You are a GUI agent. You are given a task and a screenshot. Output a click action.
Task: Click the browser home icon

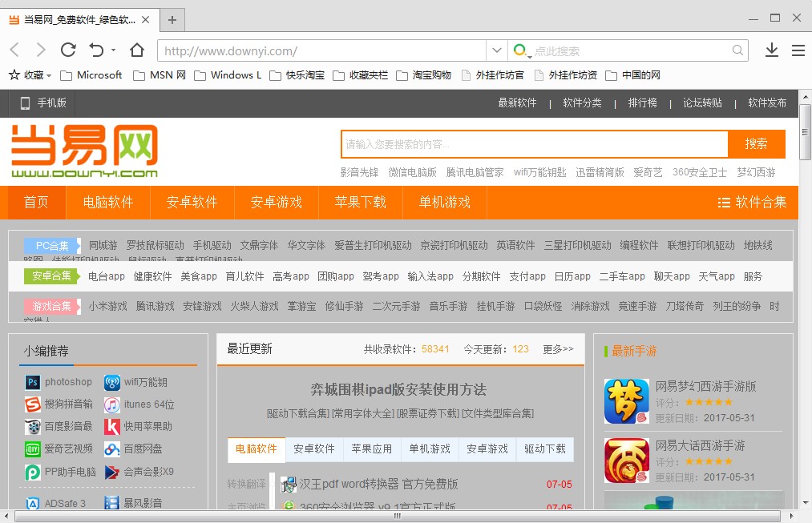136,50
